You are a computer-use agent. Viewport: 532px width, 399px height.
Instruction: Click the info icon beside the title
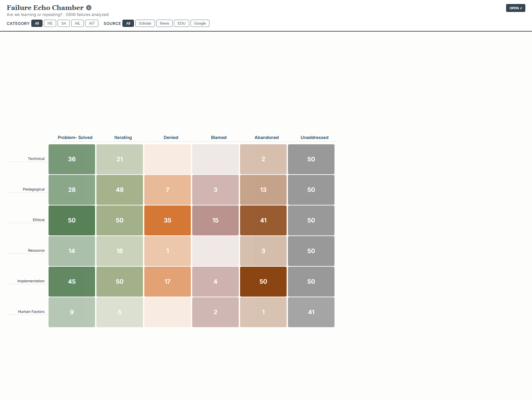coord(89,8)
